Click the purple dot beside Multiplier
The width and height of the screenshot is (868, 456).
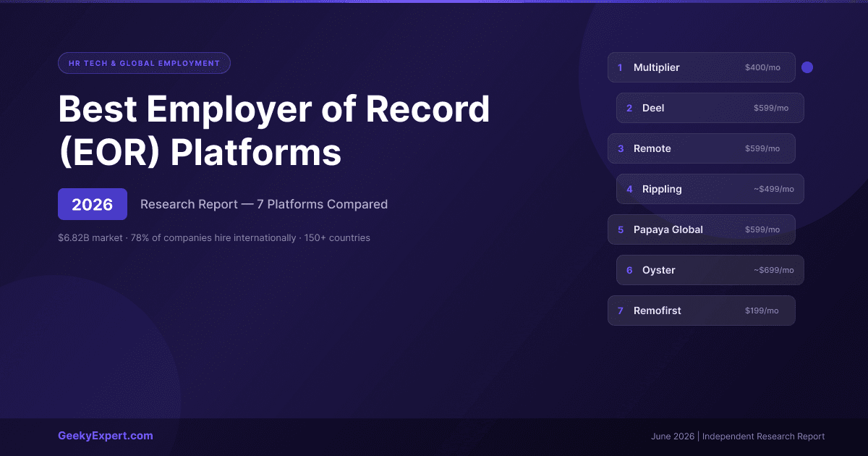[x=807, y=67]
